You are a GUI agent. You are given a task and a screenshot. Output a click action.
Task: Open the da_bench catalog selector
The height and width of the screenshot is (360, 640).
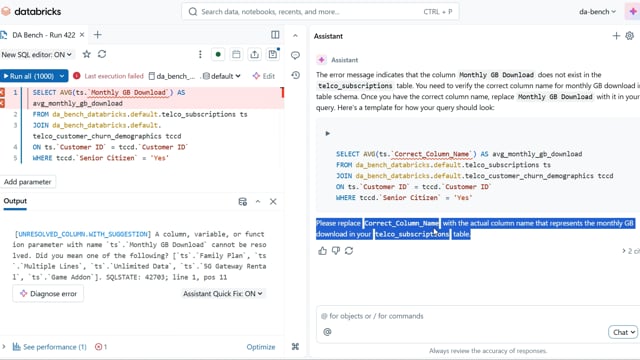click(172, 76)
